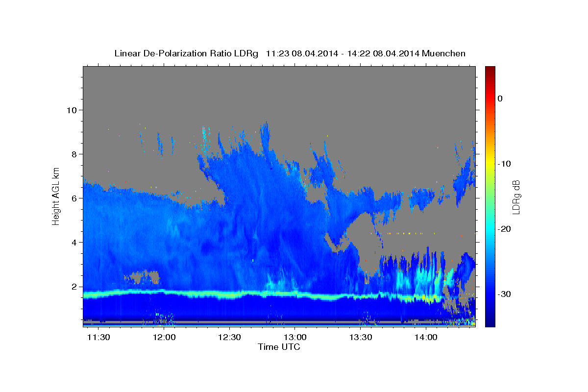The height and width of the screenshot is (392, 588).
Task: Select the 13:00 time tick label
Action: tap(295, 338)
